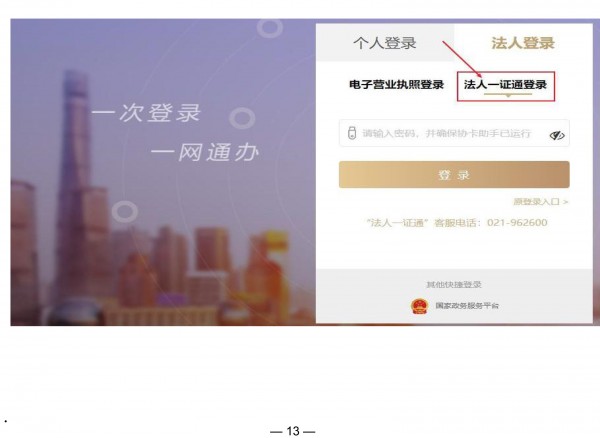Choose 电子营业执照登录 login method
This screenshot has height=438, width=600.
[x=396, y=85]
